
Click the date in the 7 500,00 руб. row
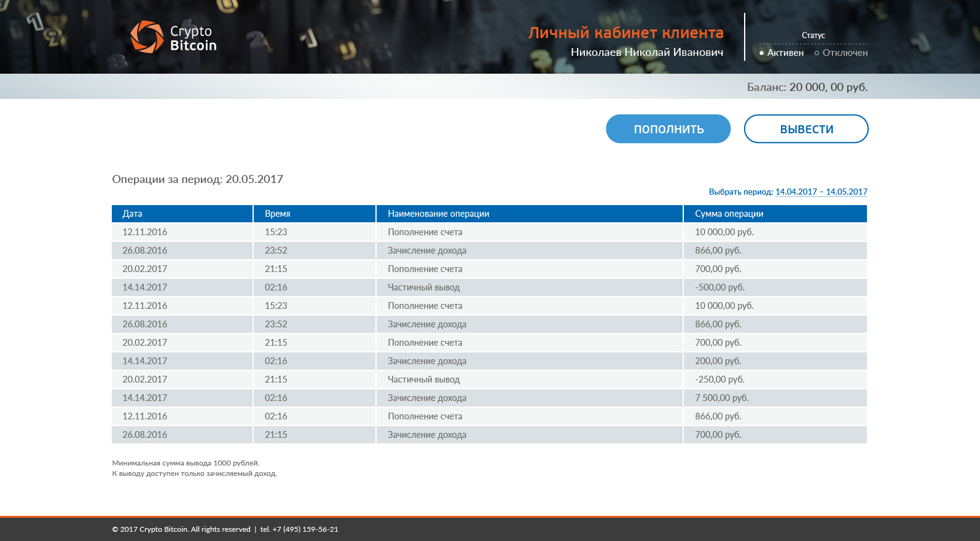(x=145, y=398)
